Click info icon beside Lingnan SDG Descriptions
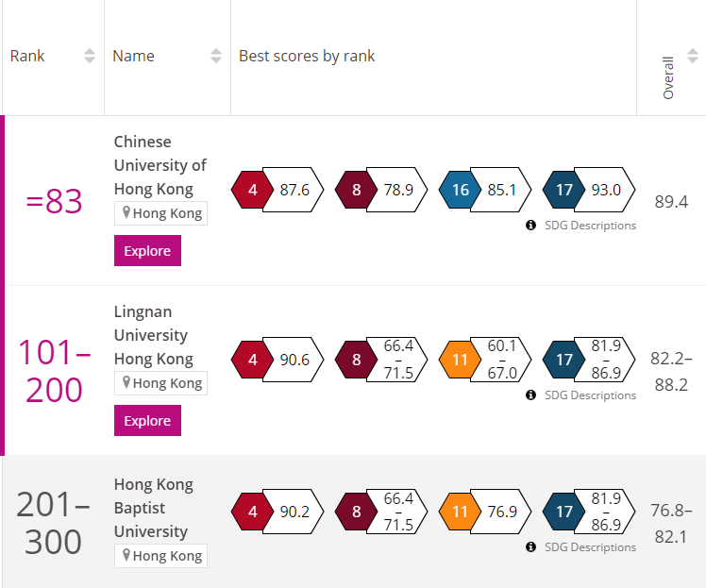This screenshot has width=706, height=588. [x=530, y=395]
